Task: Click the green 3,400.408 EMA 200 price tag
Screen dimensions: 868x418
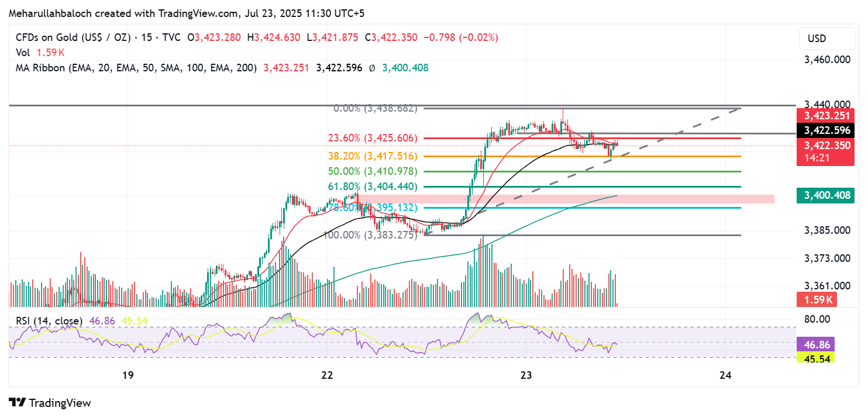Action: [825, 195]
